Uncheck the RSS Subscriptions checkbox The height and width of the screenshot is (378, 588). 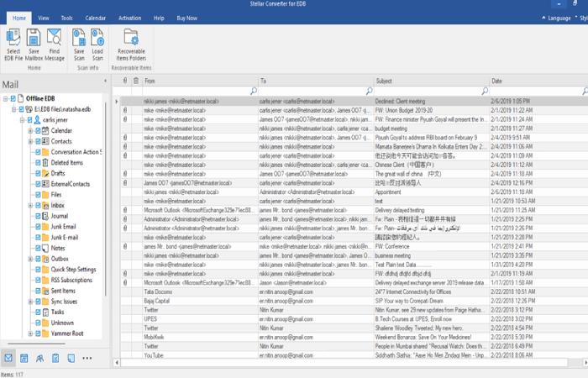pyautogui.click(x=38, y=280)
